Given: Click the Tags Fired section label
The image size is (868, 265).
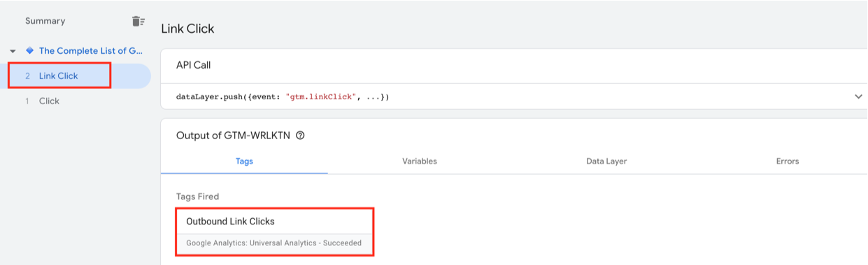Looking at the screenshot, I should coord(197,196).
